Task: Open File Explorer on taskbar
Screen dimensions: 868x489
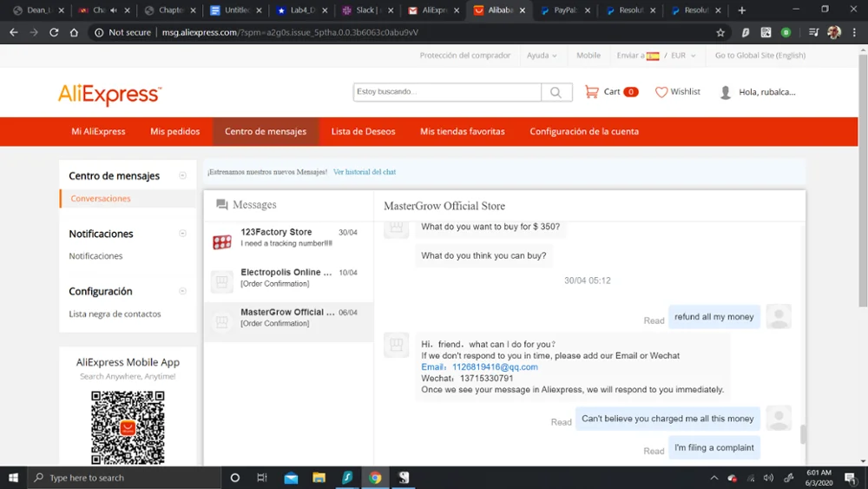Action: click(319, 478)
